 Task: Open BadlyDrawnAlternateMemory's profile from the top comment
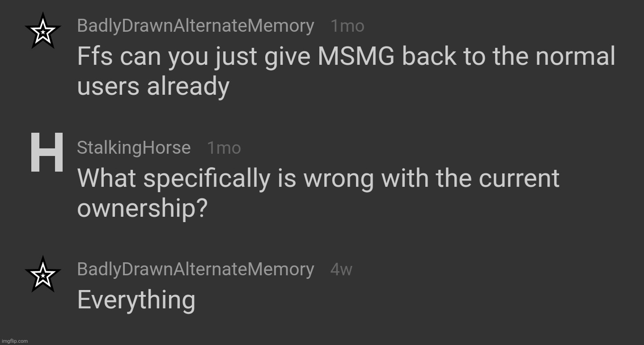click(195, 26)
